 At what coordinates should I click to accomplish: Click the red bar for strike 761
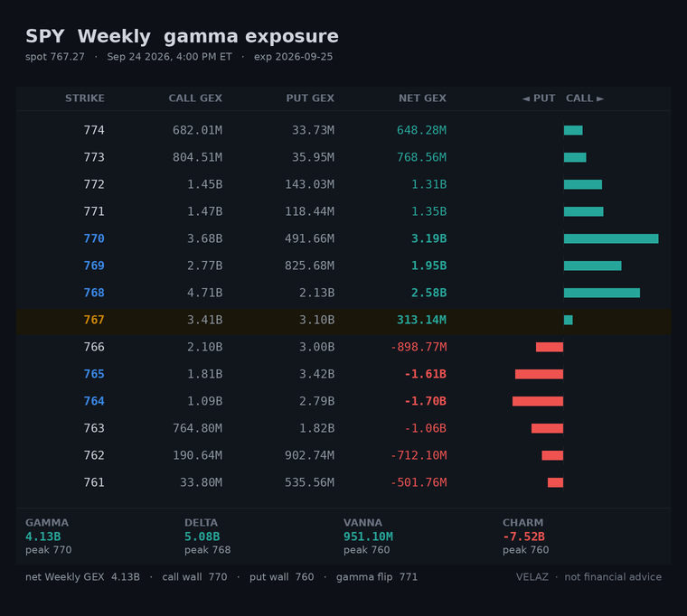[x=555, y=483]
